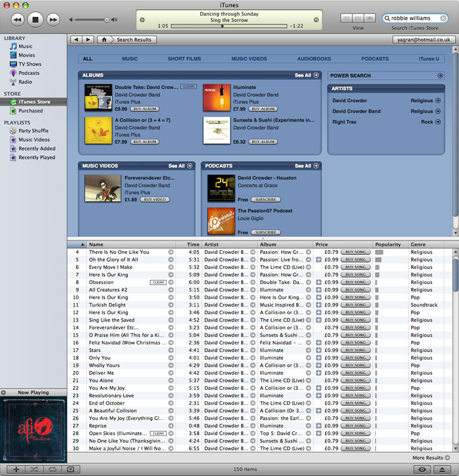Screen dimensions: 459x476
Task: See All podcasts link
Action: 306,166
